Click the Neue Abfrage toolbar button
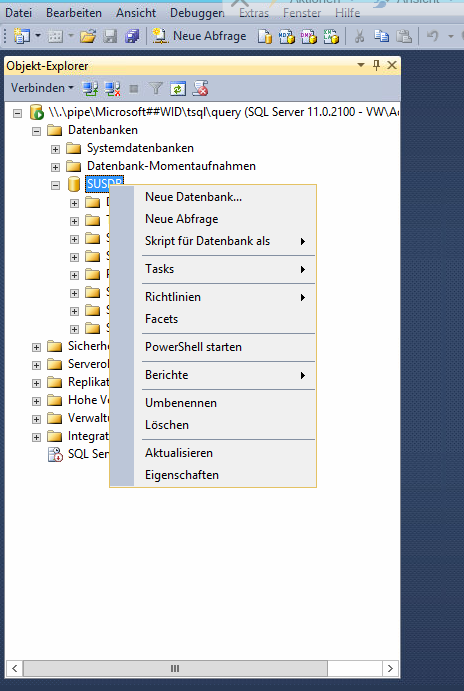The width and height of the screenshot is (464, 691). (x=199, y=36)
